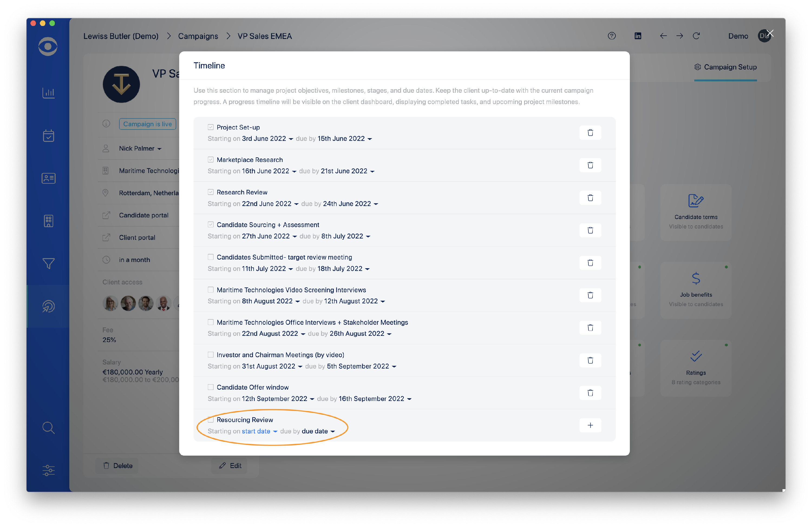Delete the Project Set-up milestone
812x527 pixels.
pyautogui.click(x=590, y=132)
